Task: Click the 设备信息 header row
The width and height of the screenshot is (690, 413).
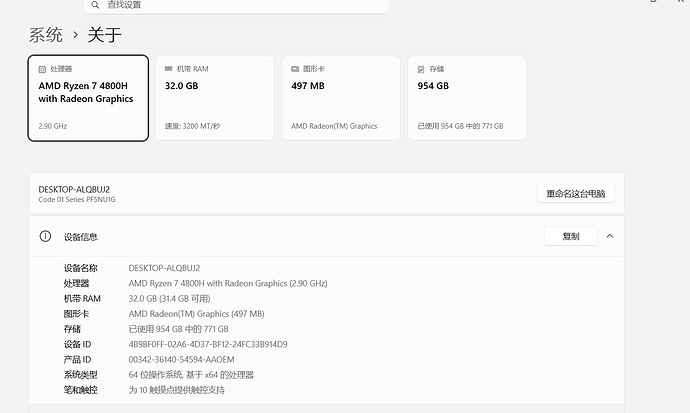Action: click(x=327, y=236)
